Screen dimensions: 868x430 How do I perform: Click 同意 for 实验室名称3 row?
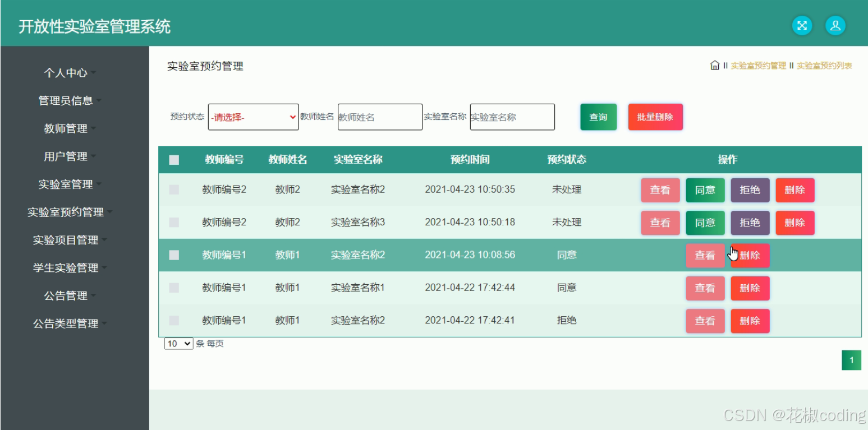705,223
